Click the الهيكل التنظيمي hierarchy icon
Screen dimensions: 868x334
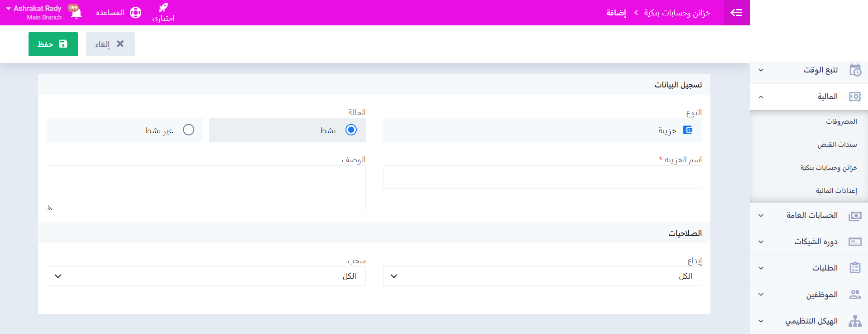[855, 321]
